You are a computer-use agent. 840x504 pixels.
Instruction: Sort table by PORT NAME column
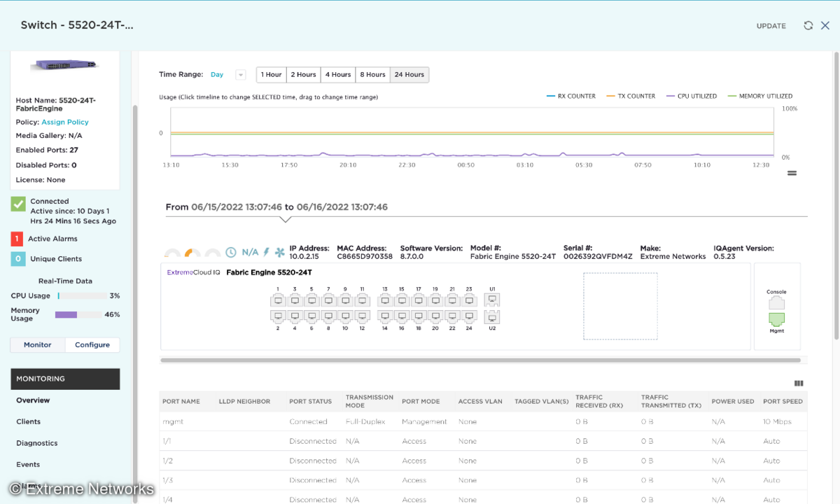click(x=181, y=402)
